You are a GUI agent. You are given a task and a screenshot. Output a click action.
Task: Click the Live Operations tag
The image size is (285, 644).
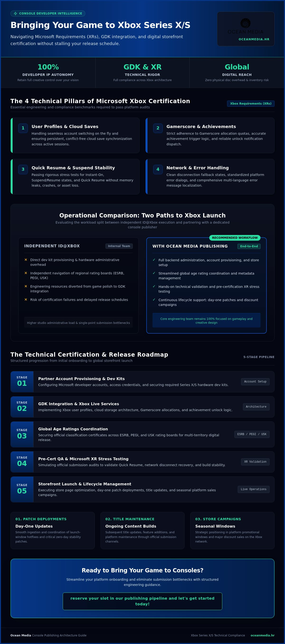253,489
